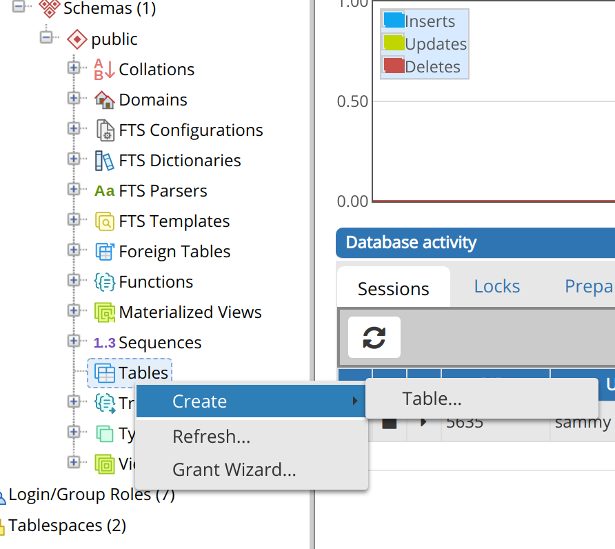The width and height of the screenshot is (615, 549).
Task: Expand the Trigger Functions node
Action: click(74, 402)
